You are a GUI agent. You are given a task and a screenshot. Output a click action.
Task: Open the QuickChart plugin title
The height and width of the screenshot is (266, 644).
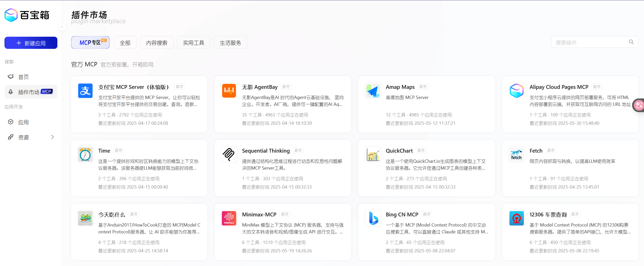399,151
